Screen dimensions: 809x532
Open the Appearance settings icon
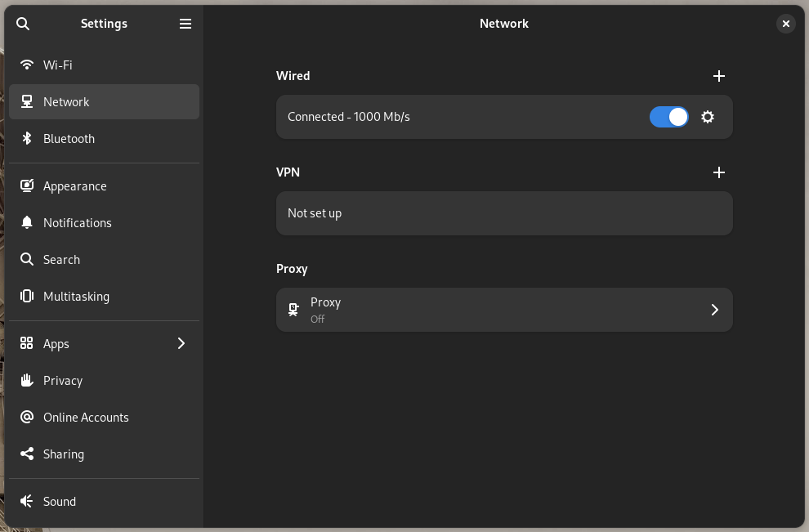[27, 186]
